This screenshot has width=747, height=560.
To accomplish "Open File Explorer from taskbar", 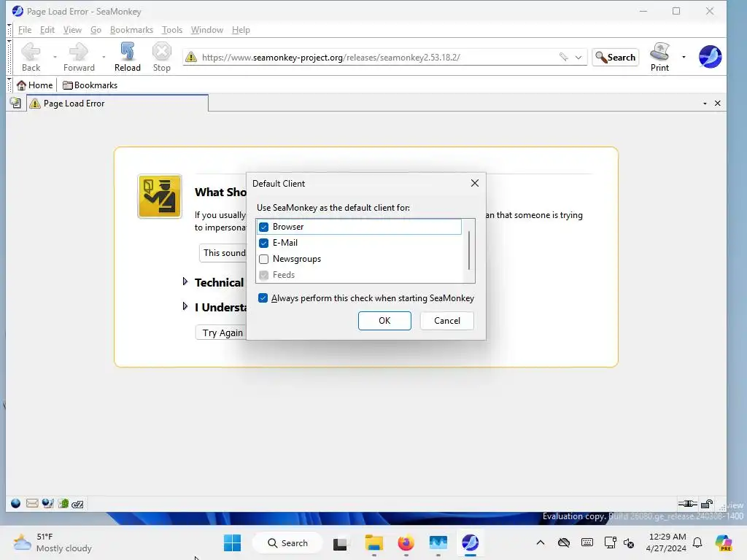I will coord(374,542).
